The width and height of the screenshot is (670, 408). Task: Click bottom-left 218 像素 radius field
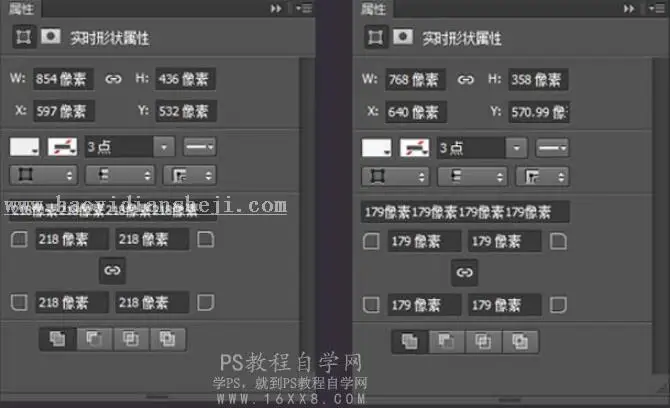point(72,302)
